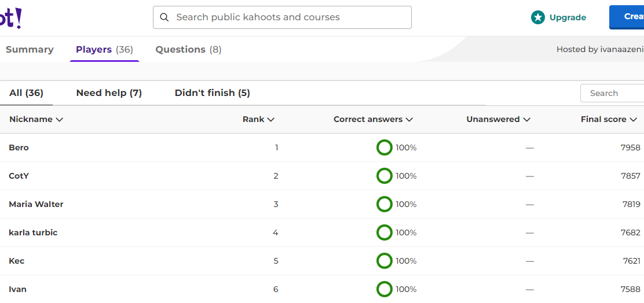Click the Upgrade star icon
This screenshot has width=644, height=303.
[537, 17]
